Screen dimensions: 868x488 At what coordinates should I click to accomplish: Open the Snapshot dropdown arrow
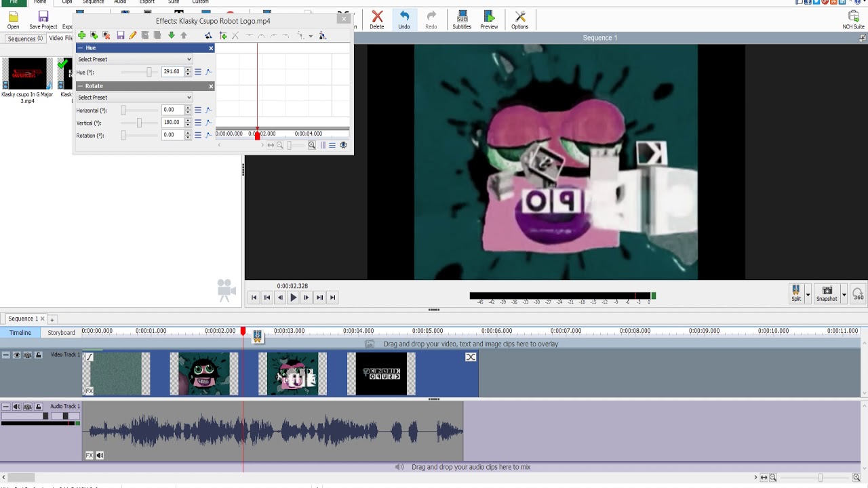(x=844, y=295)
